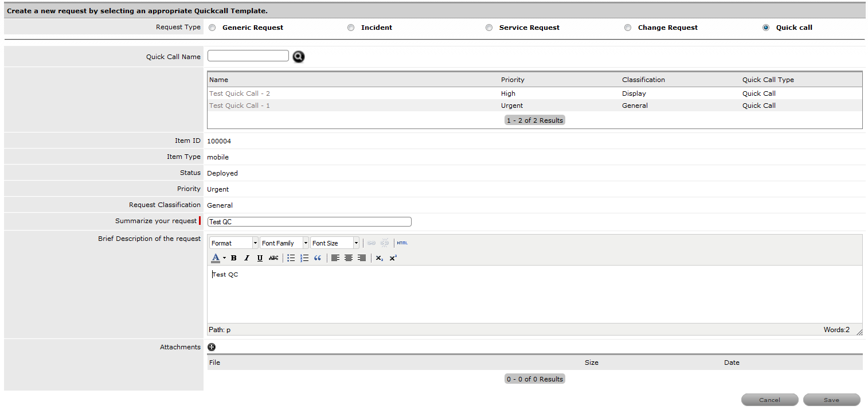Click the File column header in Attachments
This screenshot has width=868, height=417.
point(214,363)
